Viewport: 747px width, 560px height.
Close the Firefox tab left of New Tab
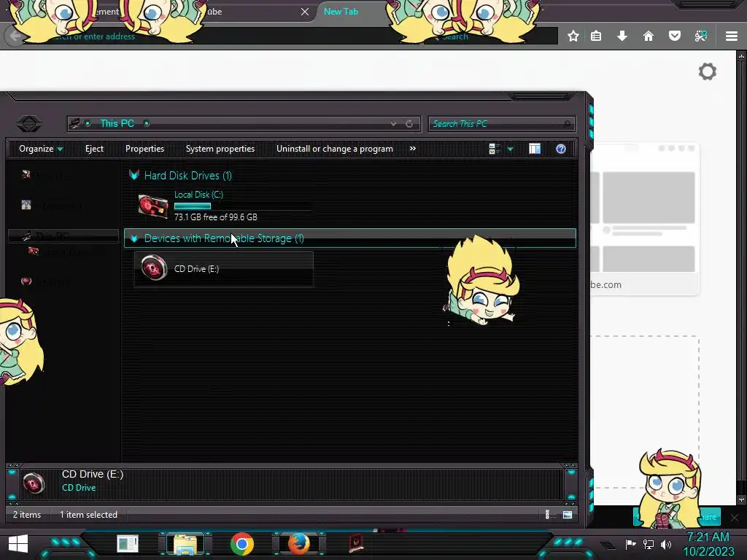pyautogui.click(x=305, y=12)
